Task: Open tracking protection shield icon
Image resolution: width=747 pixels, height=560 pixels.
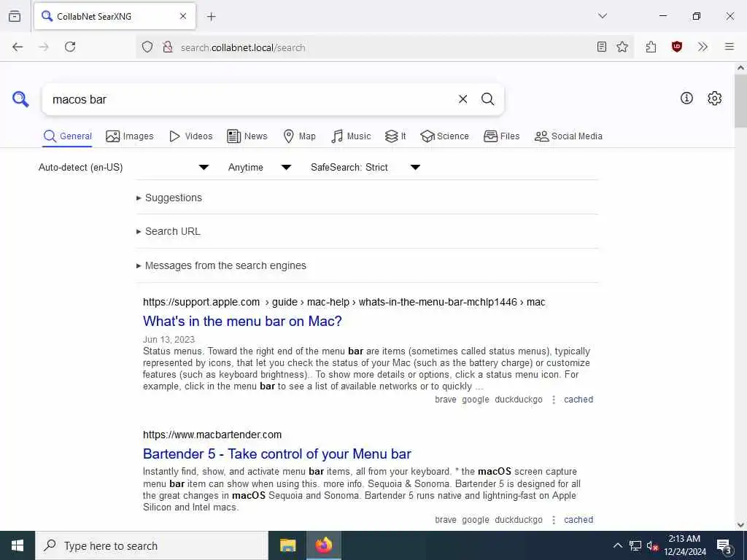Action: [147, 47]
